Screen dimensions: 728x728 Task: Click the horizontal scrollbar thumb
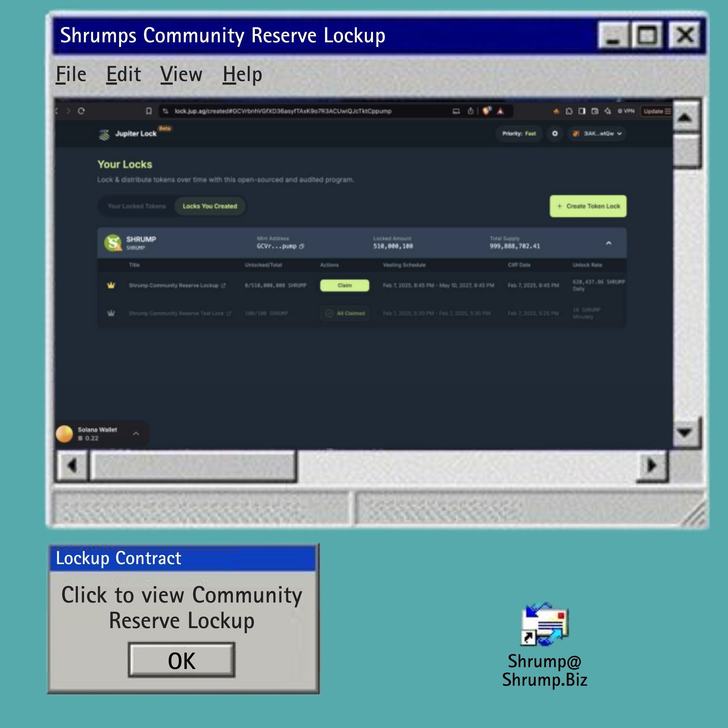click(x=193, y=466)
